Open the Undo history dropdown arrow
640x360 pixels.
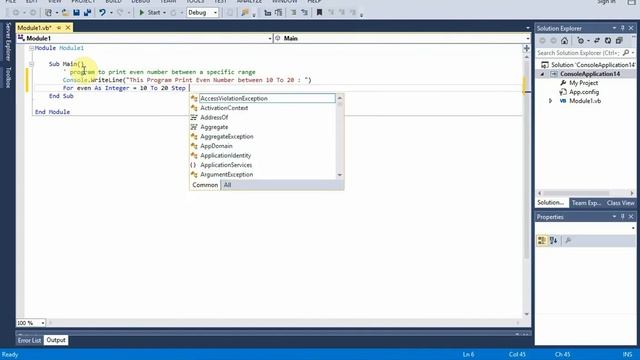(x=111, y=13)
